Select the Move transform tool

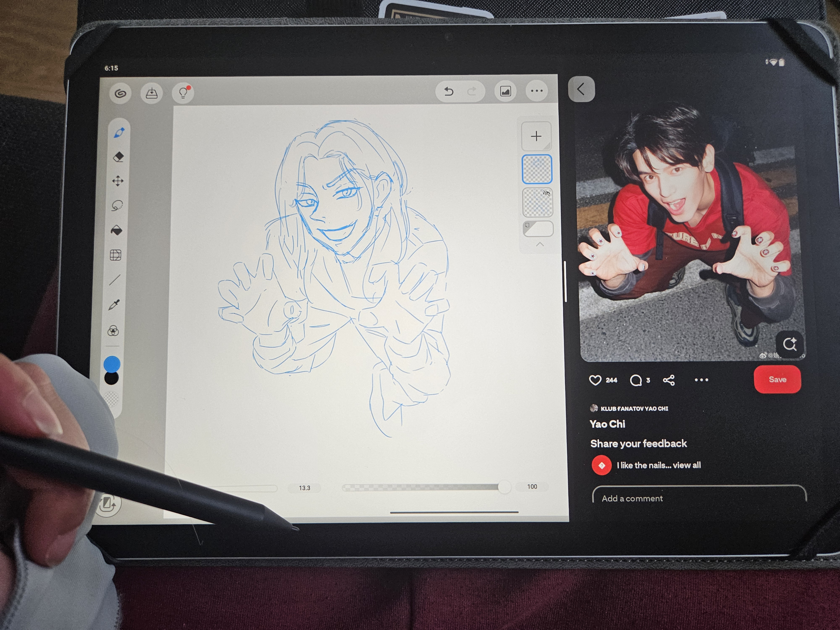(118, 181)
